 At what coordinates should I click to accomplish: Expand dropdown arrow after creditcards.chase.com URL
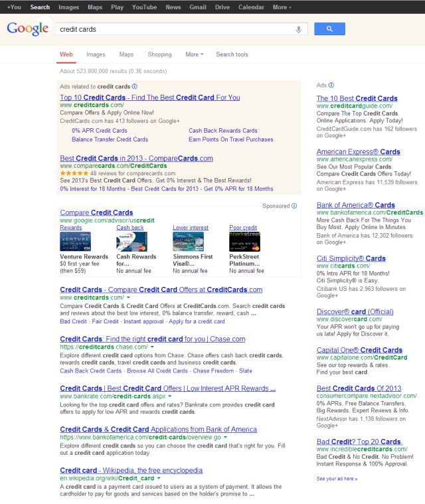pos(152,347)
